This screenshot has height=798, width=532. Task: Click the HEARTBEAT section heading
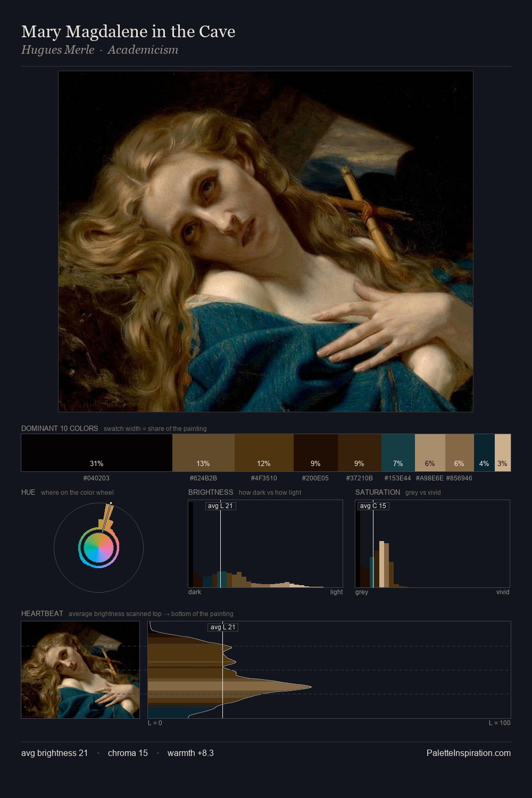(x=42, y=614)
